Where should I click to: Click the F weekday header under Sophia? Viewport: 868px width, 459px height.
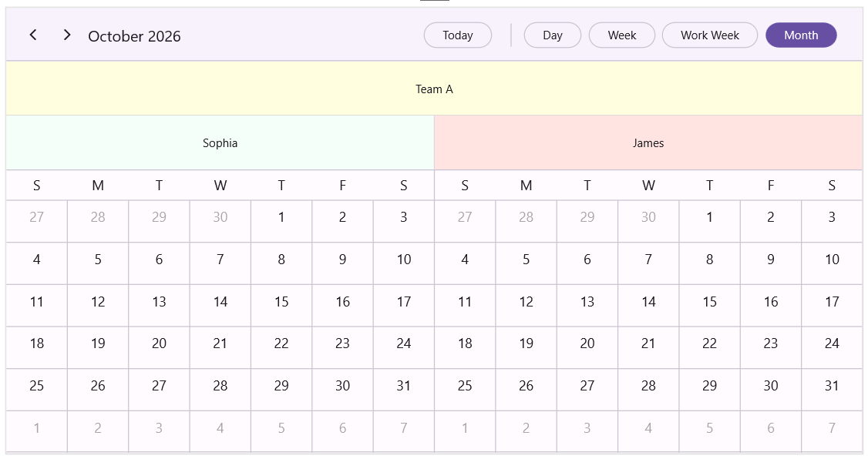coord(343,186)
